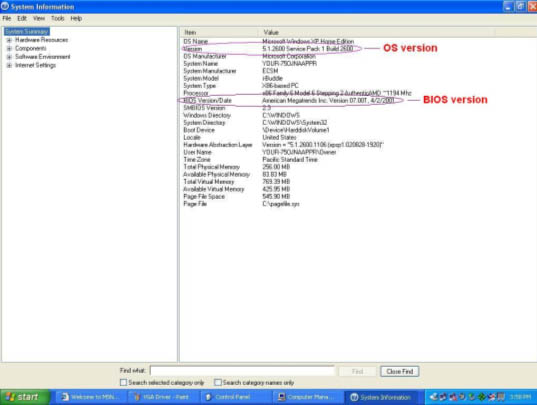This screenshot has width=537, height=405.
Task: Enable Search selected category only
Action: (124, 382)
